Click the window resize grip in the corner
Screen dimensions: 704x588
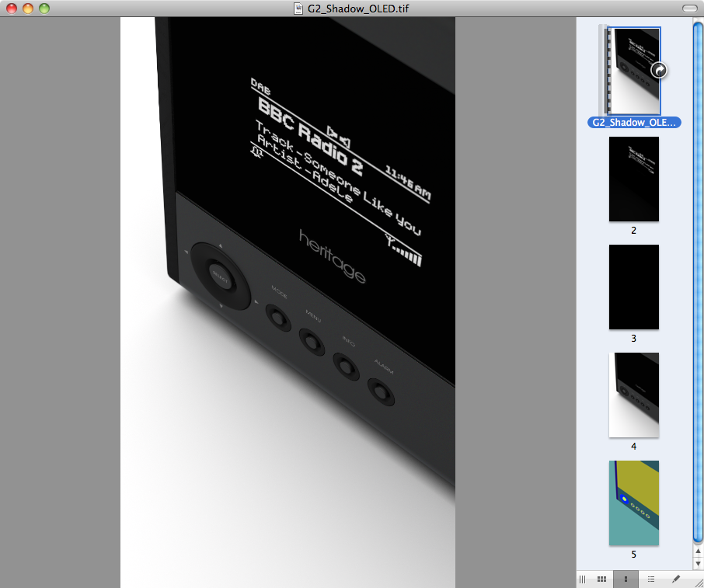click(x=698, y=582)
